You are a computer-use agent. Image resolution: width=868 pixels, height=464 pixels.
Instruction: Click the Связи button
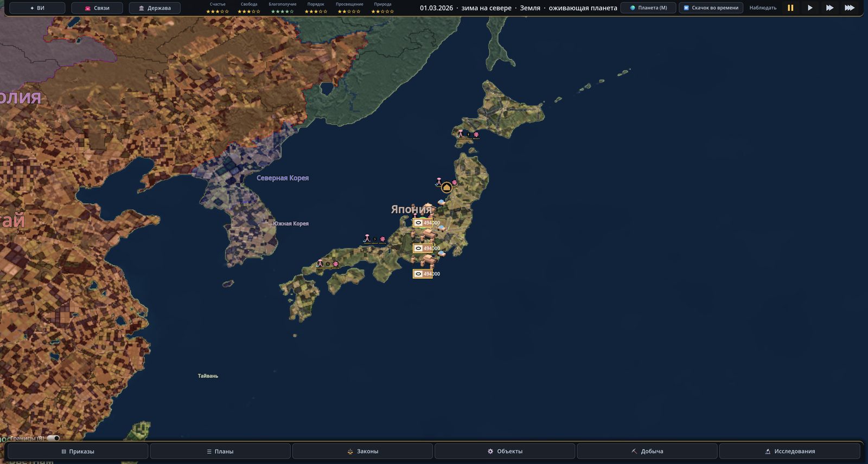click(x=97, y=8)
